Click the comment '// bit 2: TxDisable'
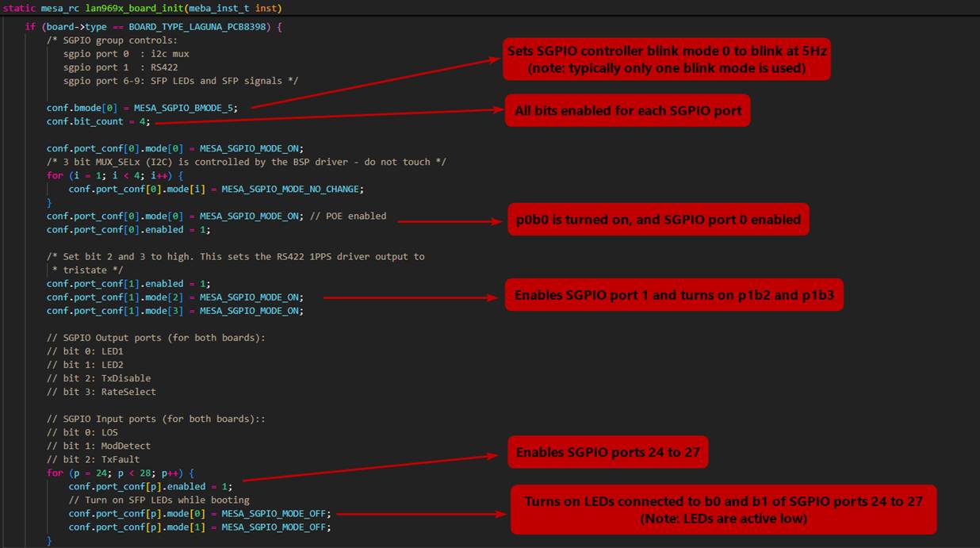980x548 pixels. (98, 377)
